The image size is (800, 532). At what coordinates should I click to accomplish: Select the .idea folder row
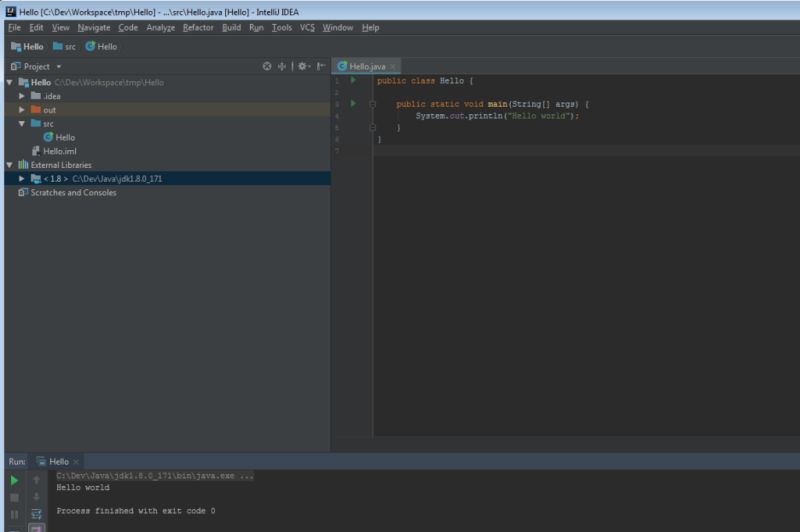pyautogui.click(x=167, y=96)
